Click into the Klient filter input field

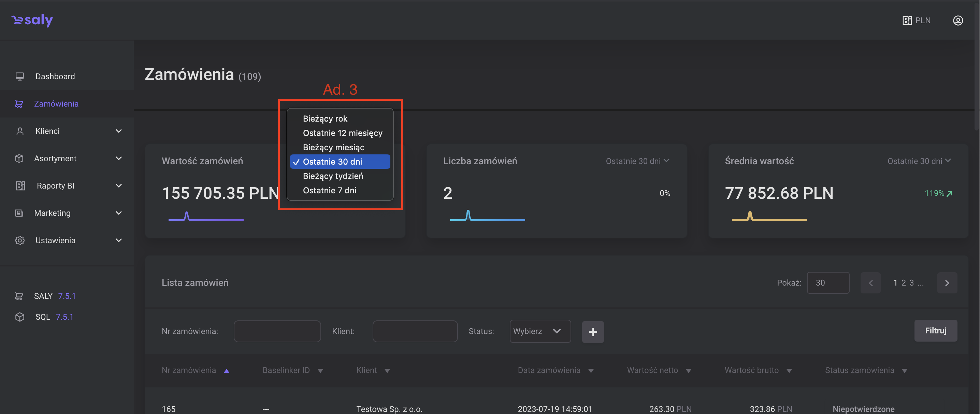click(415, 331)
